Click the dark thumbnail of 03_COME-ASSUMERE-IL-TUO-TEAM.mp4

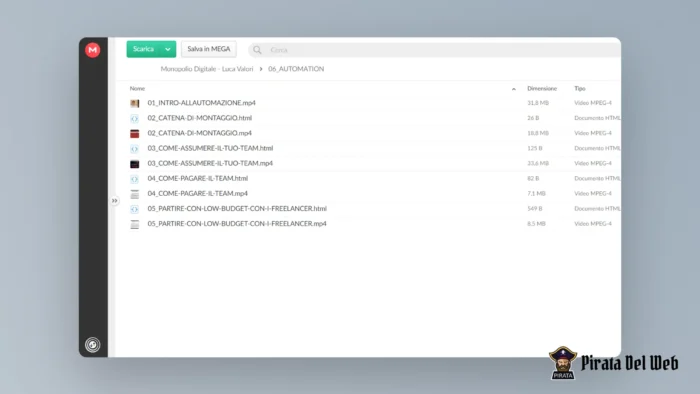click(x=134, y=164)
